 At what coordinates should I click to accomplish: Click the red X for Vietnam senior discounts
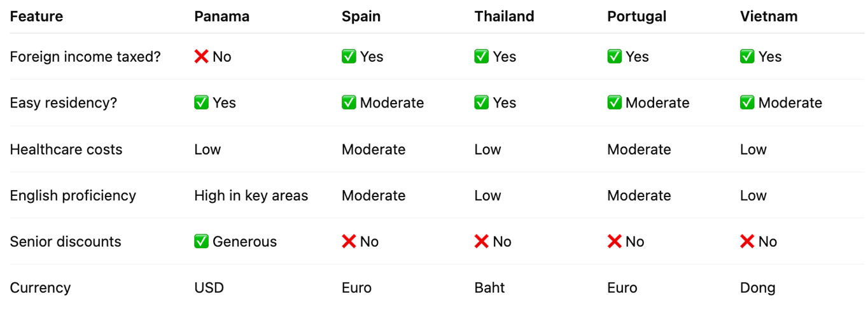click(x=747, y=242)
